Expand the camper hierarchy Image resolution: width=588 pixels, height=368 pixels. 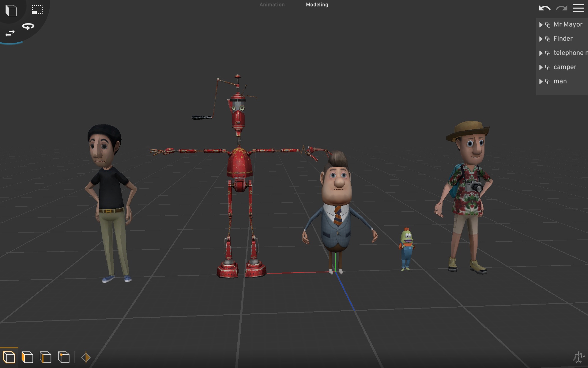541,67
